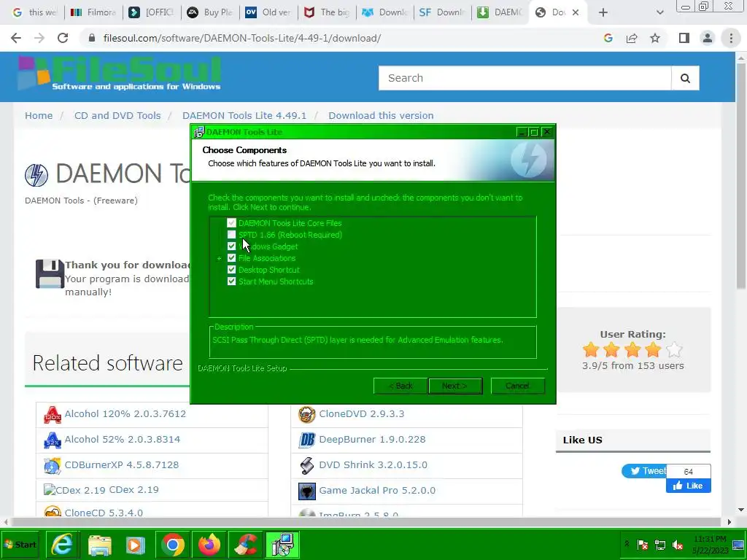Switch to the SF Downl tab
747x560 pixels.
[443, 12]
